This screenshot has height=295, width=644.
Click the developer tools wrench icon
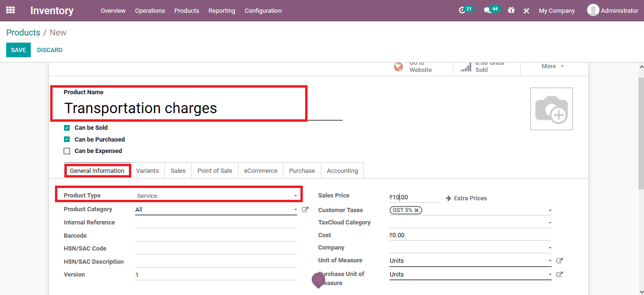click(x=526, y=10)
